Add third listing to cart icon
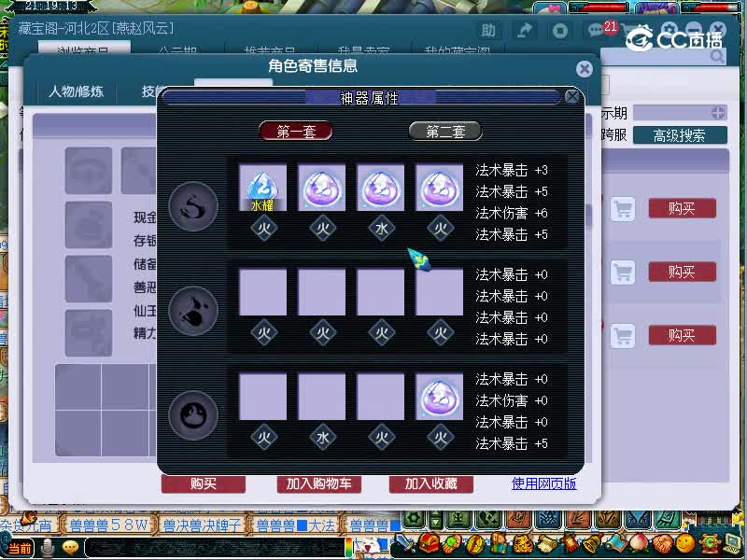The width and height of the screenshot is (747, 560). (x=623, y=336)
